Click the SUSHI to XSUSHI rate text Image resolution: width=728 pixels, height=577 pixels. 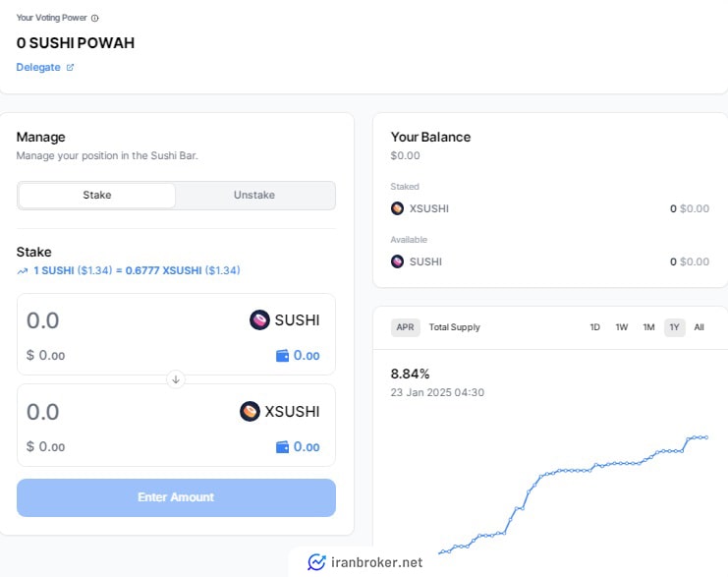click(137, 270)
